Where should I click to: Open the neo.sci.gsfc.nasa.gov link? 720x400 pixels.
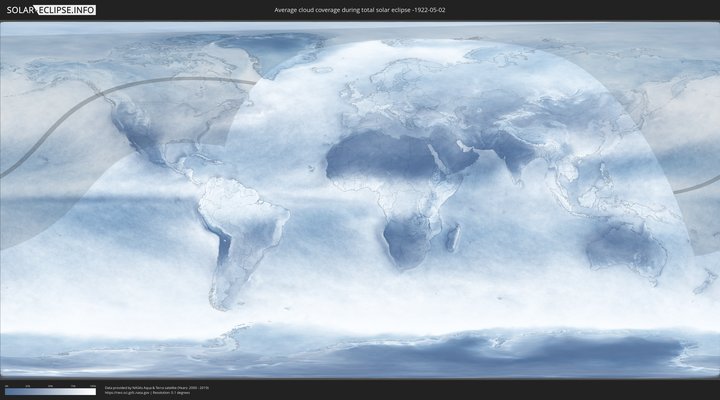click(128, 393)
